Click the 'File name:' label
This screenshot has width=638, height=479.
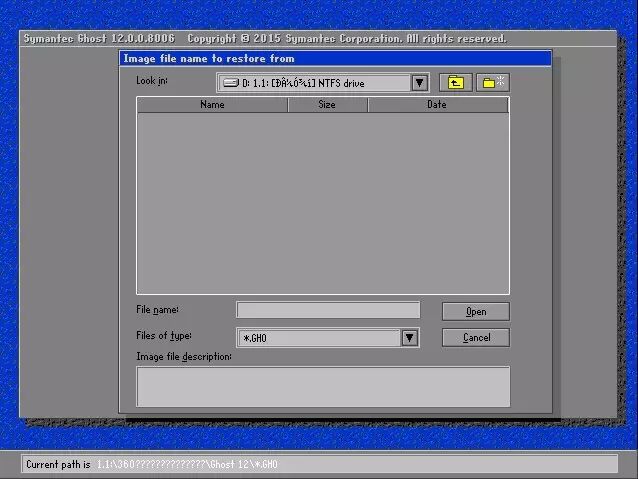(x=157, y=310)
